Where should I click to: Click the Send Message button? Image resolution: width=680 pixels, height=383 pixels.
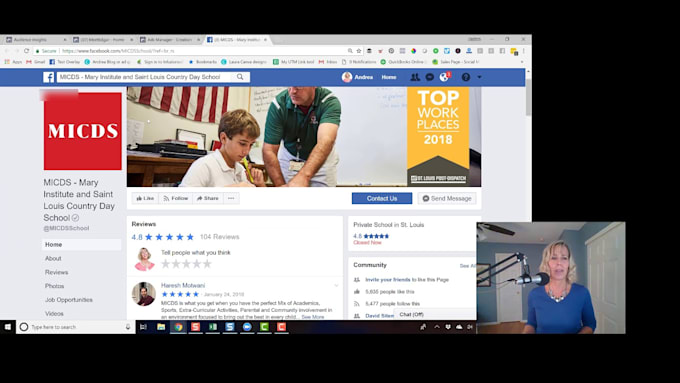(447, 198)
